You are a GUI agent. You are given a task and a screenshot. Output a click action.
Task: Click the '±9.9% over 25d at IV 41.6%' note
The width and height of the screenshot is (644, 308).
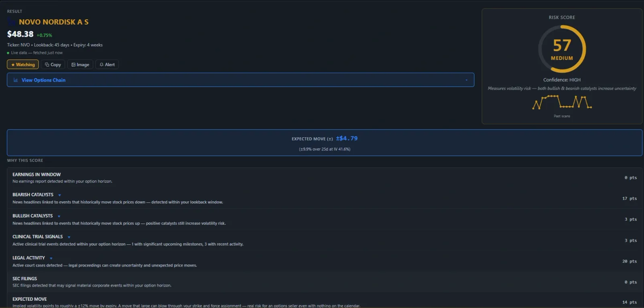tap(324, 149)
